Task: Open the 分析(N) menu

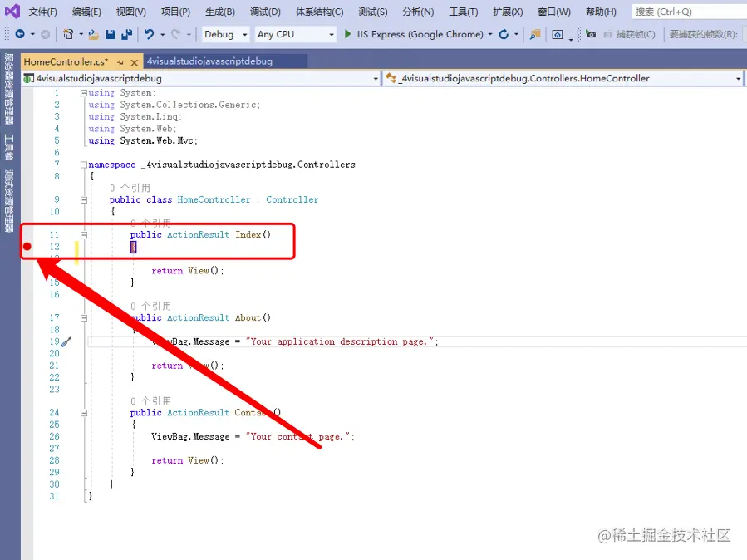Action: pyautogui.click(x=418, y=12)
